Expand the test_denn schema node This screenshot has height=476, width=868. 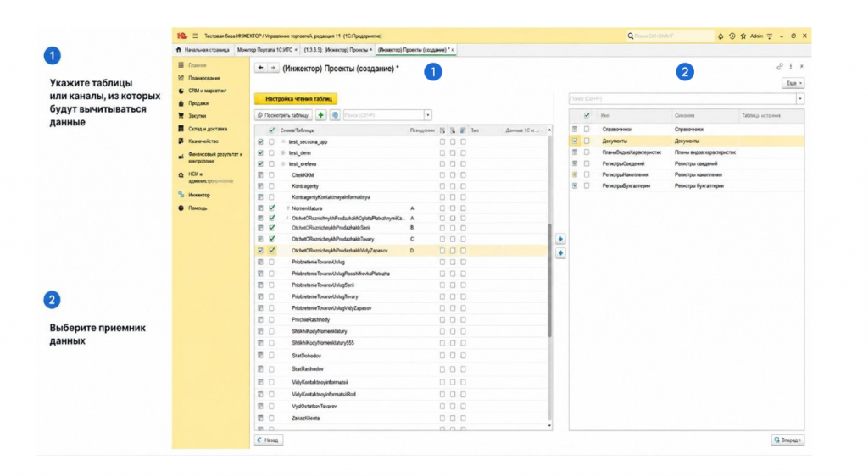pos(283,153)
